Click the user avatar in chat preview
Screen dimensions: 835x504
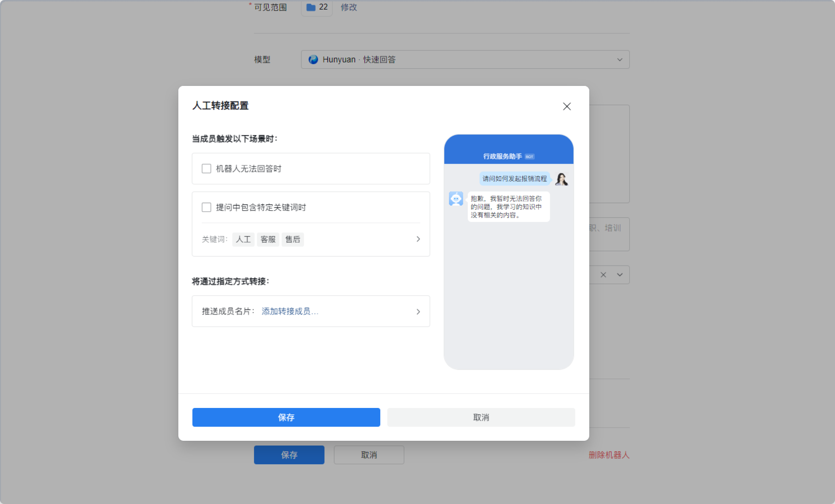tap(562, 179)
